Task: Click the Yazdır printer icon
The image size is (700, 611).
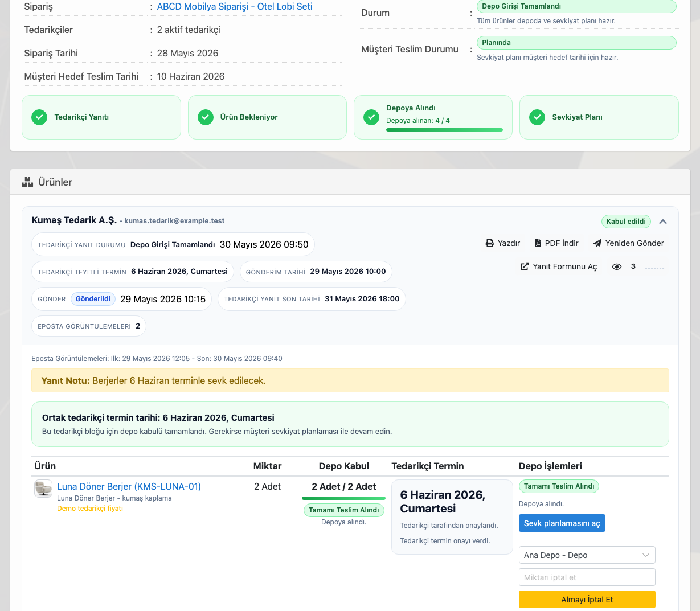Action: pyautogui.click(x=490, y=243)
